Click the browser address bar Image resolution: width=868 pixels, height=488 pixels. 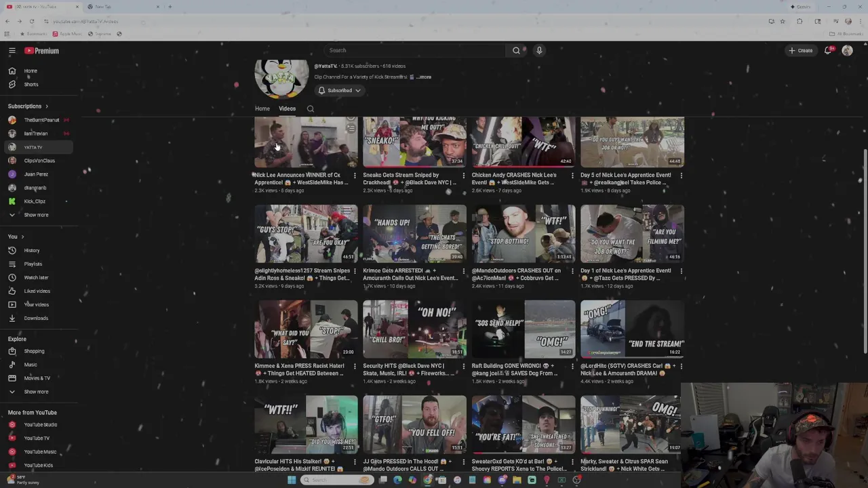407,22
